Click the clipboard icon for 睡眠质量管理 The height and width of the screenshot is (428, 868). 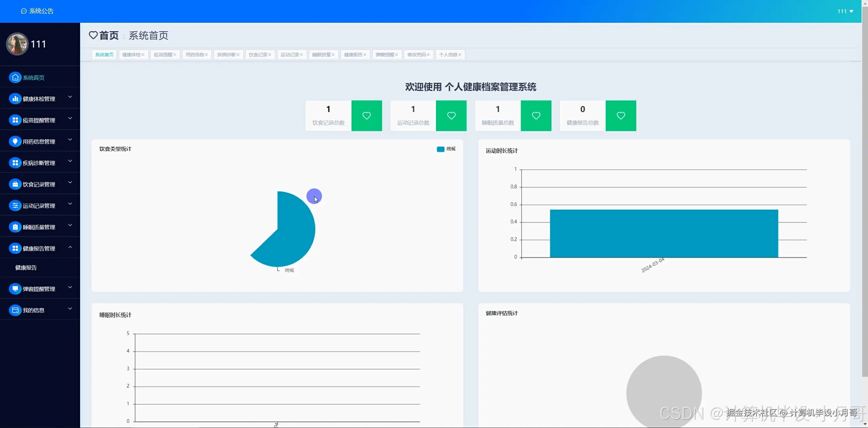15,227
